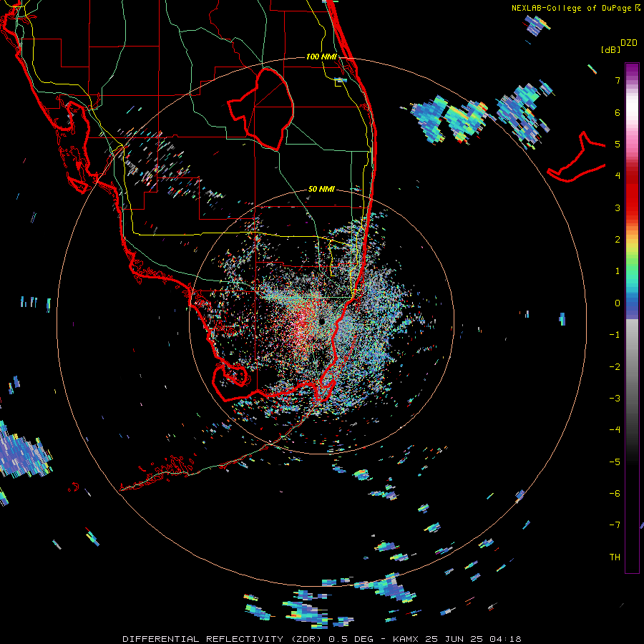Click the -3 value on the color scale
The width and height of the screenshot is (644, 644).
tap(615, 399)
